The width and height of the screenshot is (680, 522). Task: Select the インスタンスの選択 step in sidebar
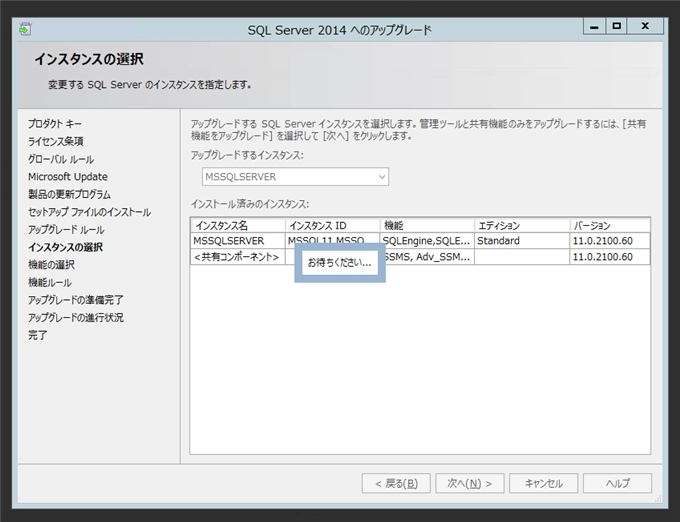point(65,248)
